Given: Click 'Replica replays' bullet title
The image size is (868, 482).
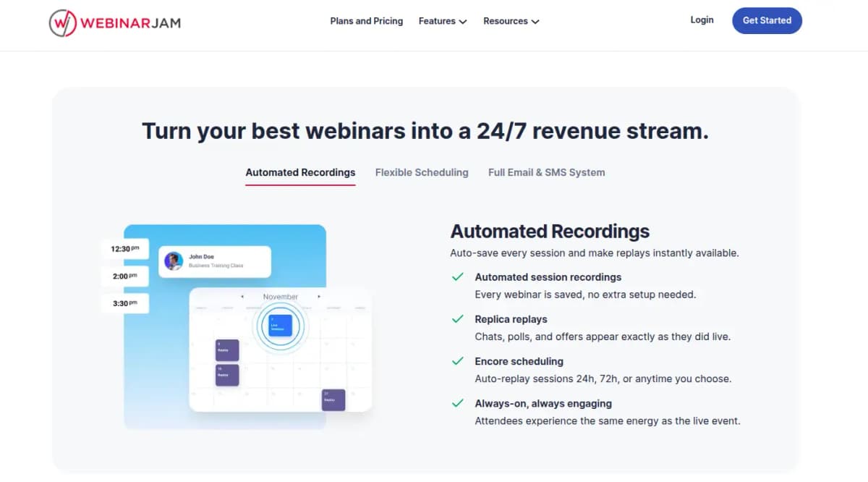Looking at the screenshot, I should click(511, 319).
